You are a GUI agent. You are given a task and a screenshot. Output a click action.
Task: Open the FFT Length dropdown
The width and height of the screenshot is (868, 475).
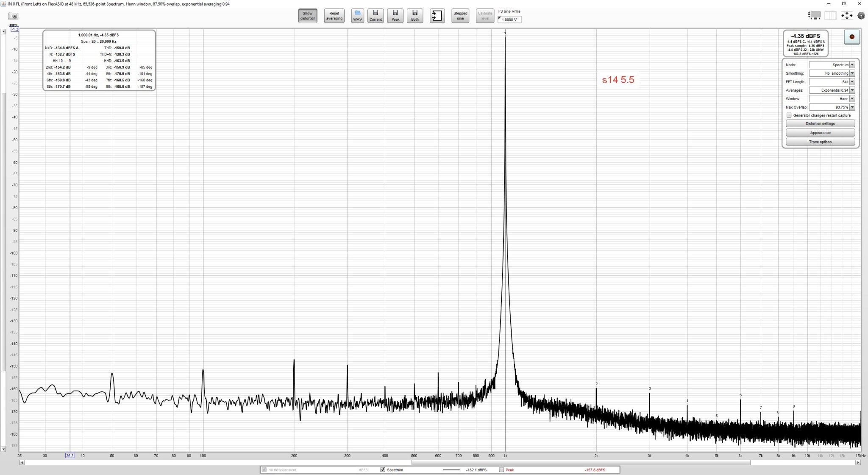tap(832, 82)
